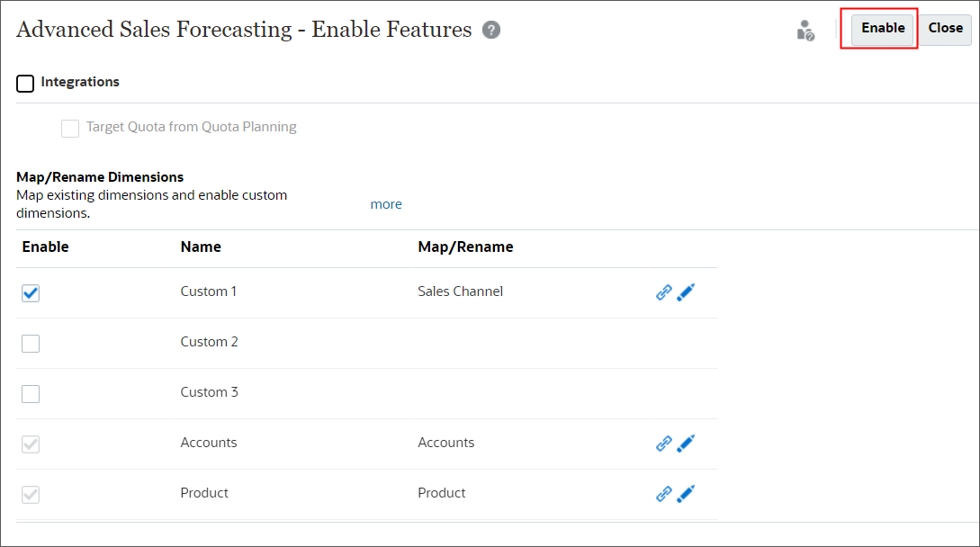The image size is (980, 547).
Task: Enable the Custom 2 dimension
Action: point(31,343)
